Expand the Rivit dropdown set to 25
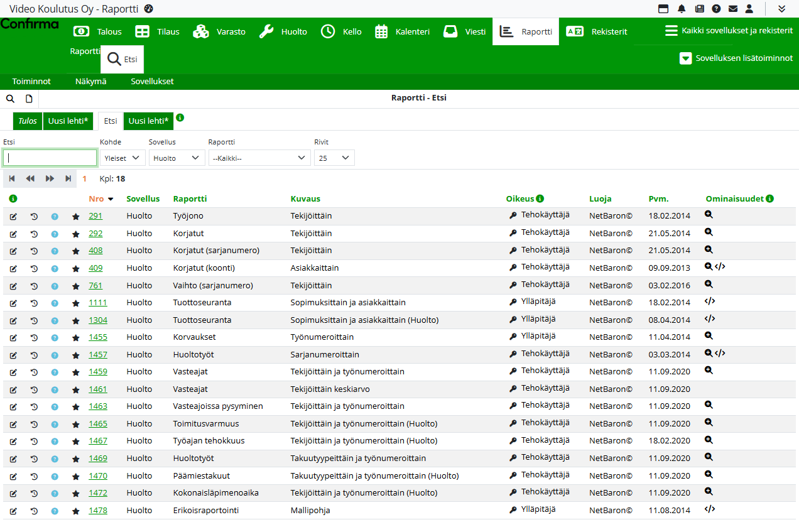The width and height of the screenshot is (799, 532). pos(334,158)
